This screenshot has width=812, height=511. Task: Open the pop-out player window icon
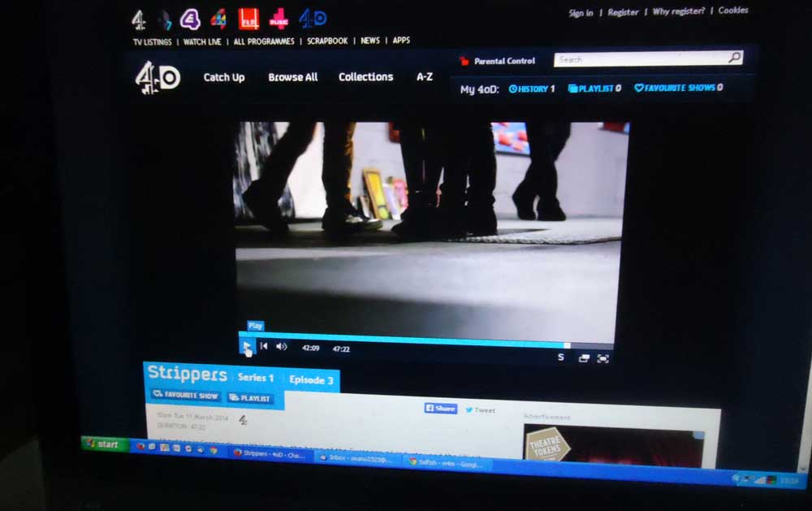[x=584, y=358]
